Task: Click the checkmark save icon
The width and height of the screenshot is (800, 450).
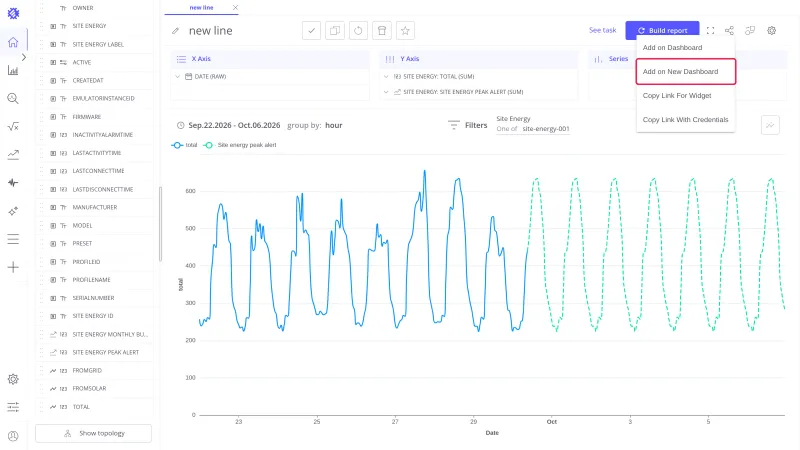Action: coord(311,31)
